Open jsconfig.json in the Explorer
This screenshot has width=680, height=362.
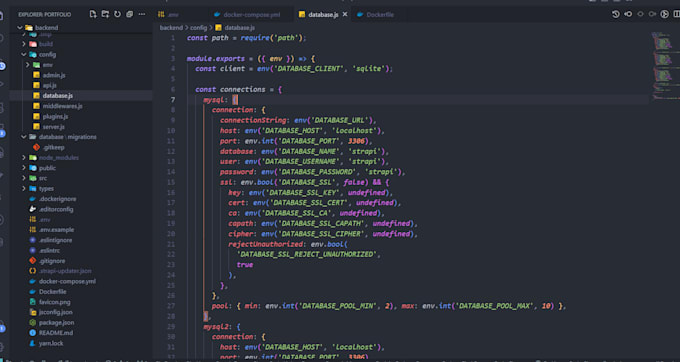[56, 312]
